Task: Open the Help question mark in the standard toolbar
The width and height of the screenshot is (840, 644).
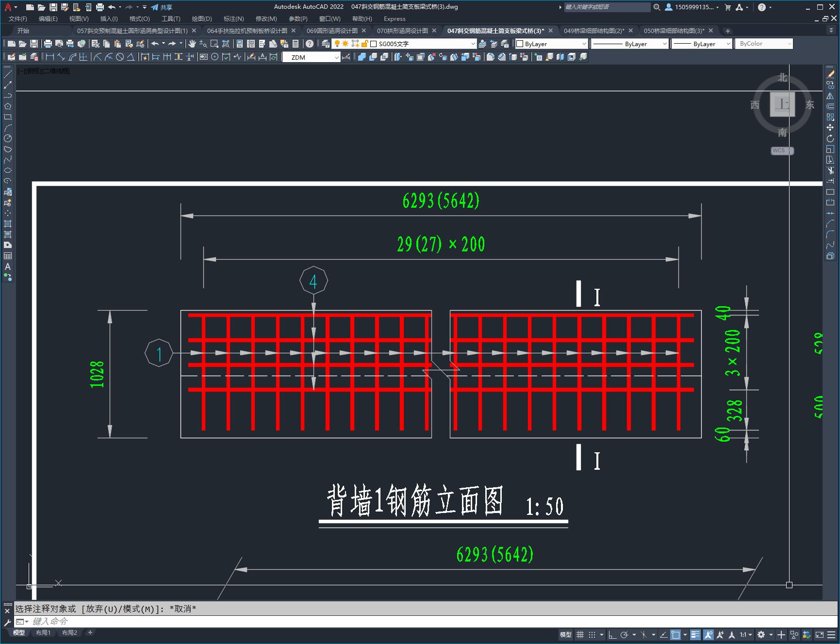Action: pos(310,44)
